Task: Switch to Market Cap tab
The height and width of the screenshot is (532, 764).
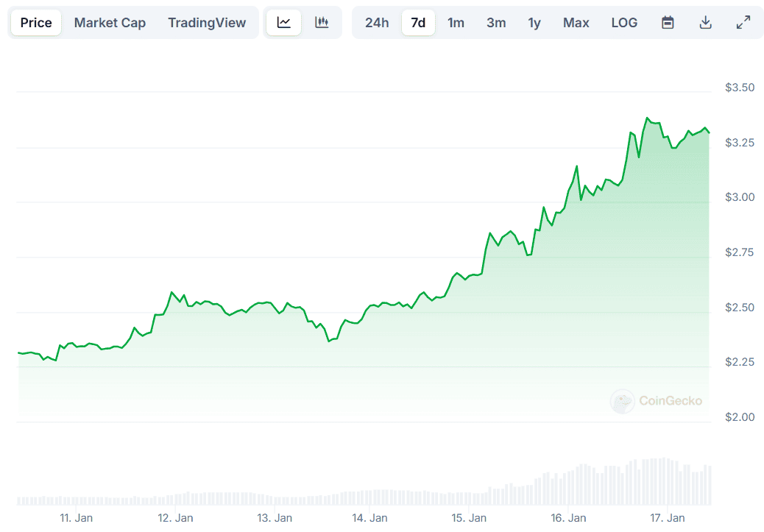Action: (110, 22)
